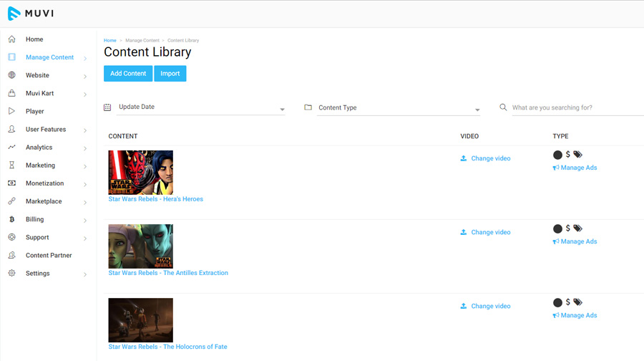Screen dimensions: 644x361
Task: Click the dollar icon for Antilles Extraction
Action: [x=568, y=228]
